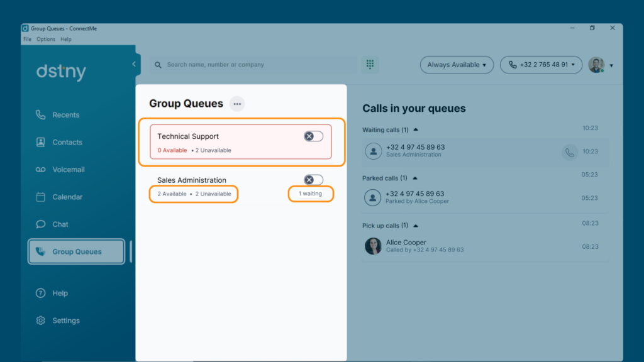Answer waiting call with phone icon
The height and width of the screenshot is (362, 644).
coord(569,152)
